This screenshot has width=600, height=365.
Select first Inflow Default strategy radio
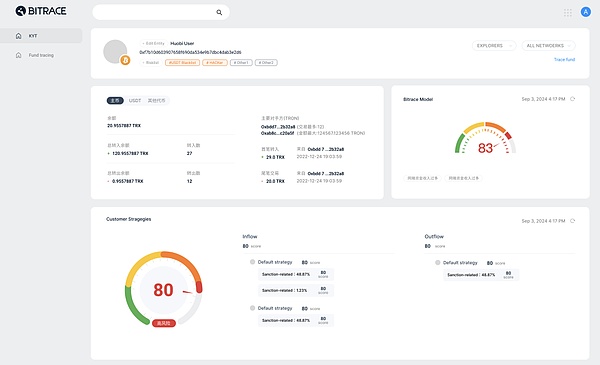point(253,262)
